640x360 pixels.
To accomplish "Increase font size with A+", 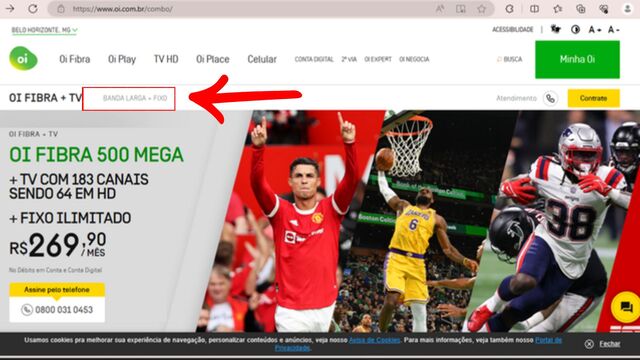I will 594,29.
